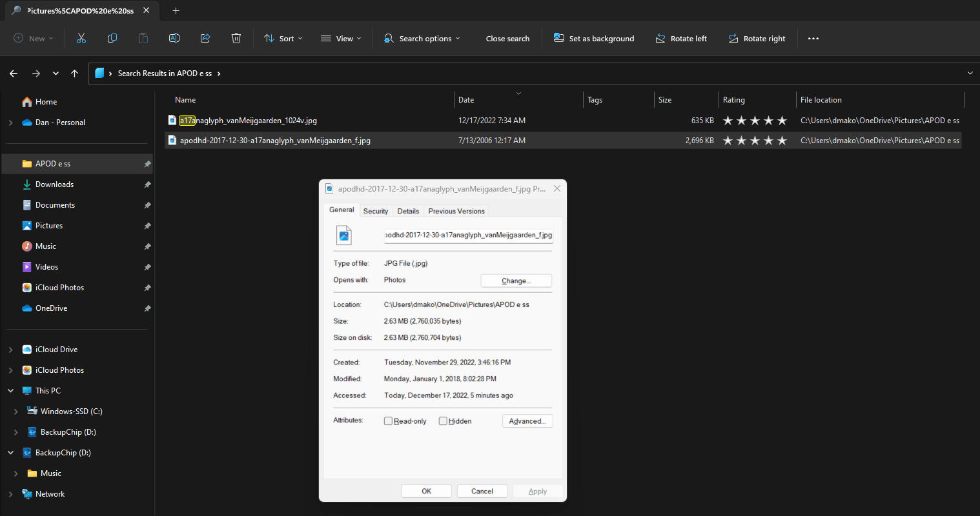Expand the Windows-SSD (C:) tree node
This screenshot has width=980, height=516.
[x=16, y=412]
